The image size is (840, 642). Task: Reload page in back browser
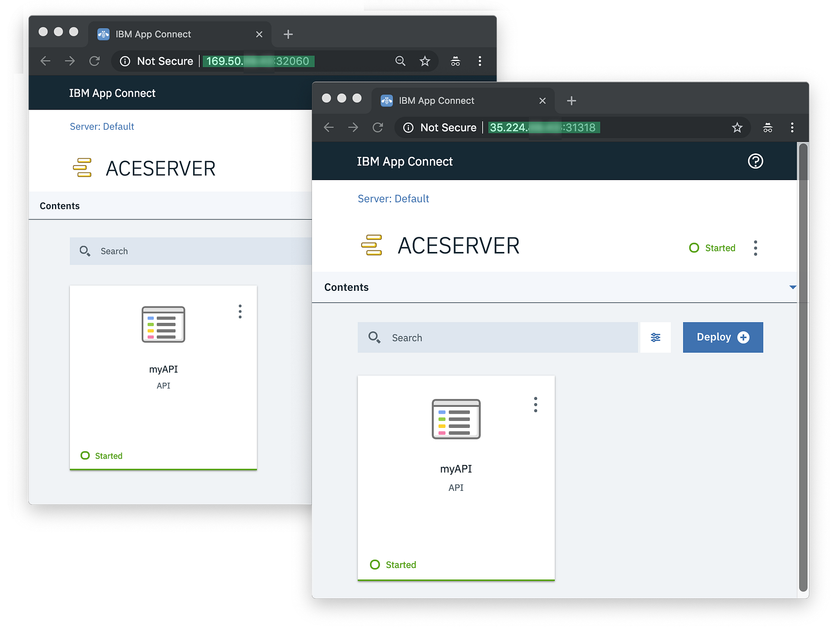click(94, 61)
